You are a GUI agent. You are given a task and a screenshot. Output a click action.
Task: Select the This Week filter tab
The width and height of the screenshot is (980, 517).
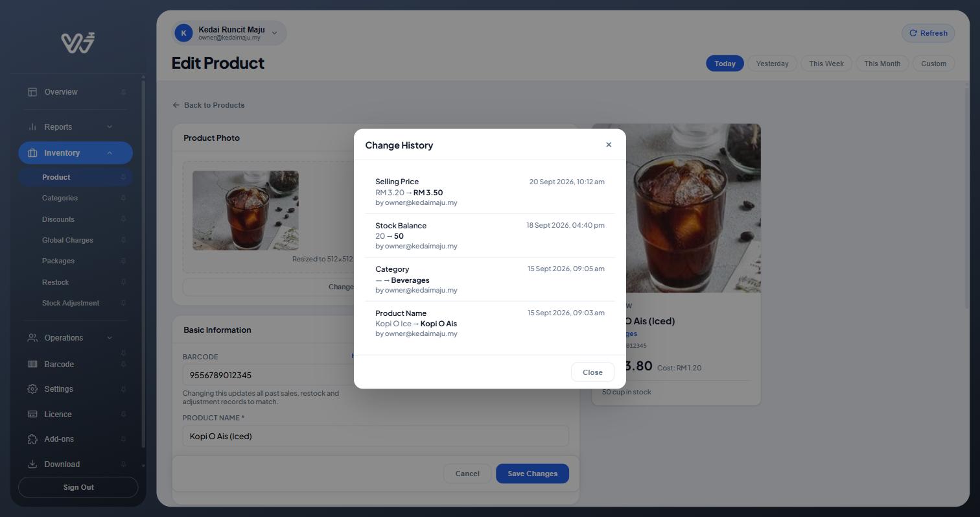pyautogui.click(x=826, y=64)
